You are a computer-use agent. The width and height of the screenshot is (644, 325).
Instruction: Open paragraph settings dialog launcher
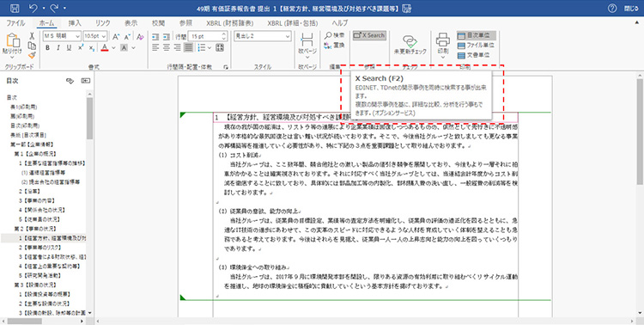click(226, 67)
